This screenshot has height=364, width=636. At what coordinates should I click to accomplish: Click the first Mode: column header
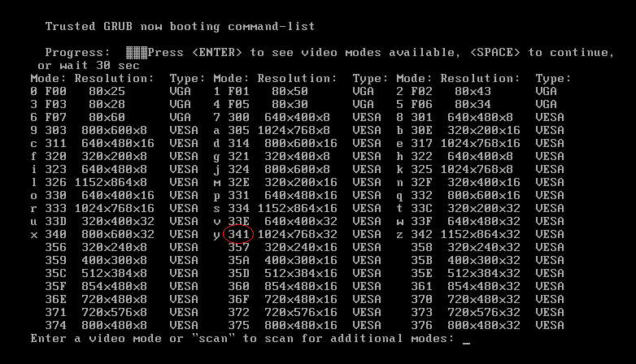48,78
